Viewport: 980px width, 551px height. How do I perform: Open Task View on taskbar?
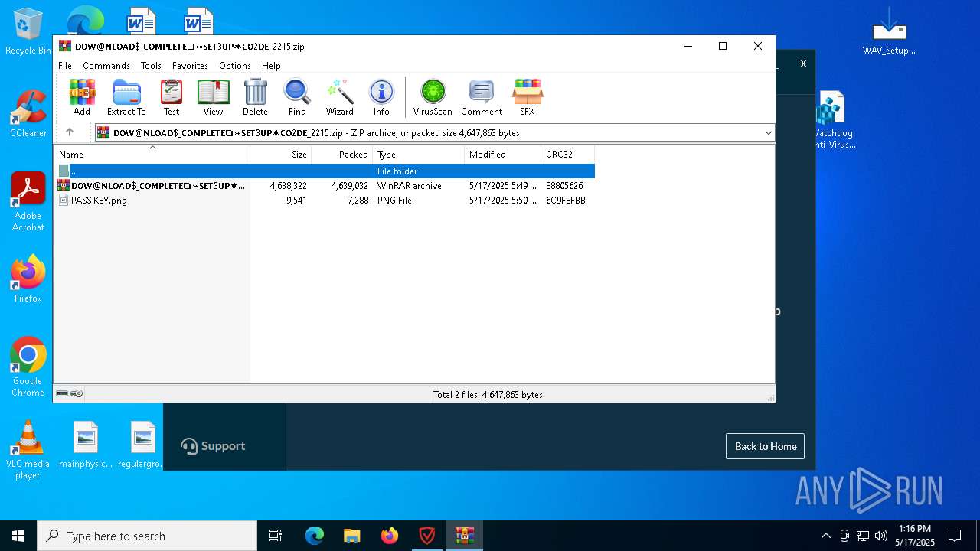276,536
